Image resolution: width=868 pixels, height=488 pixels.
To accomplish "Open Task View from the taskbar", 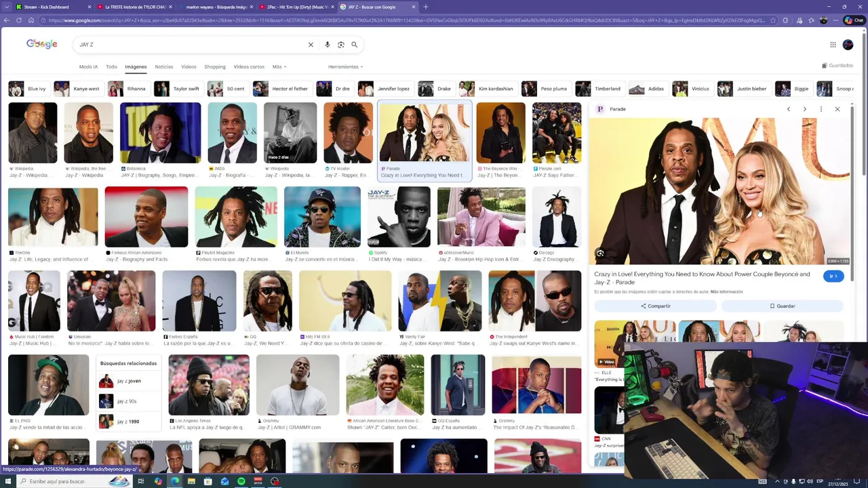I will pyautogui.click(x=141, y=481).
